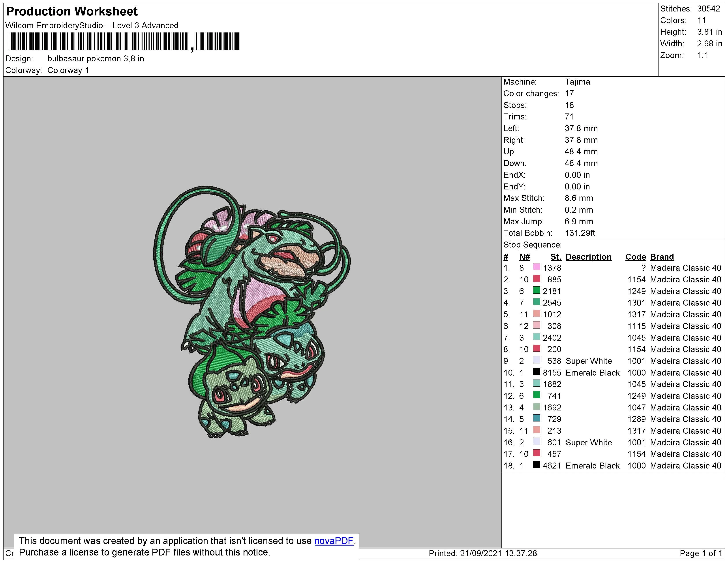Viewport: 728px width, 563px height.
Task: Select the Left value 37.8 mm
Action: click(x=581, y=128)
